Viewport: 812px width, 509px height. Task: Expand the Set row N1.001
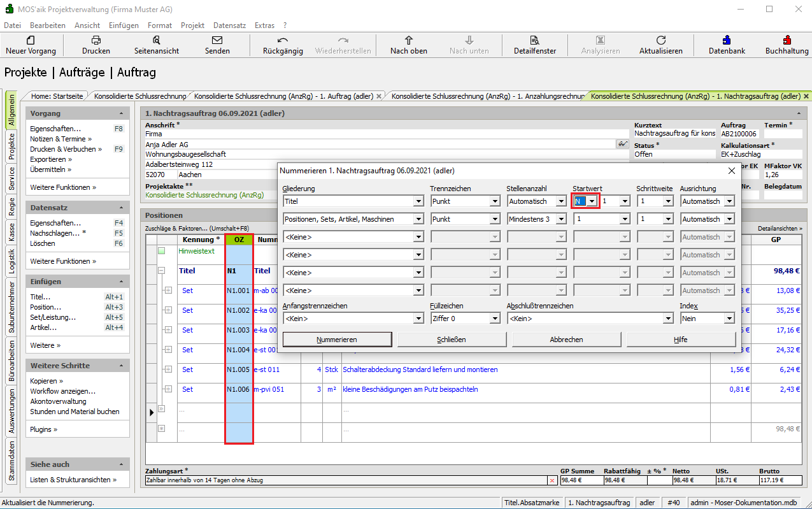click(x=168, y=290)
